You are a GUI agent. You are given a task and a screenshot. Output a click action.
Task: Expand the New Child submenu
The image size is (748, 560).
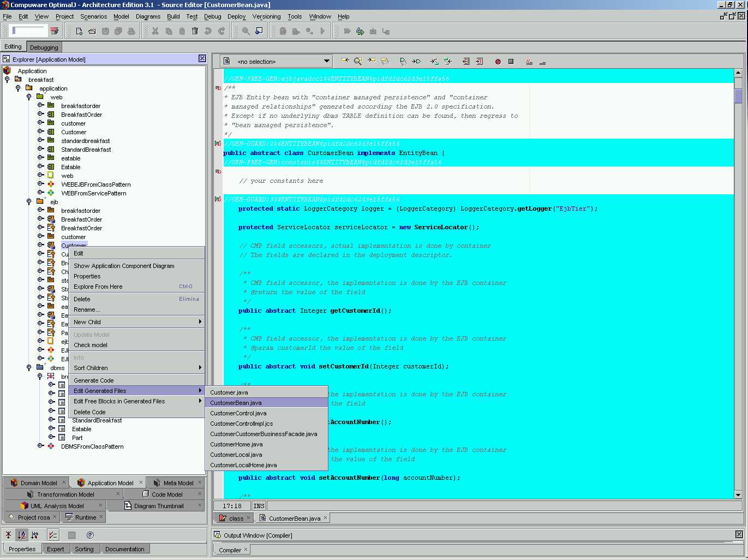coord(137,322)
